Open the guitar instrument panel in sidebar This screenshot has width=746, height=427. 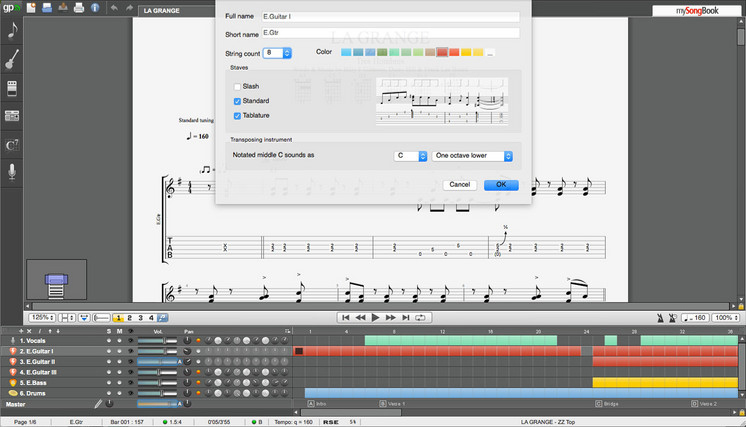click(11, 60)
